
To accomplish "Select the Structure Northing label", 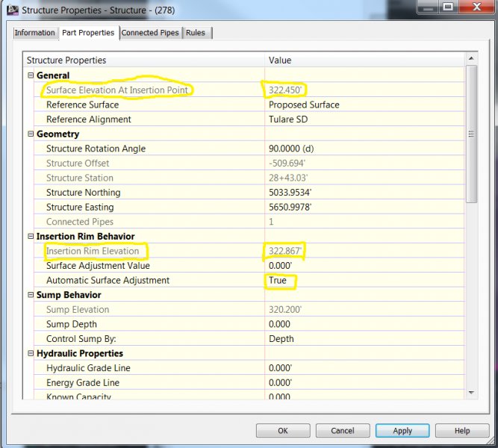I will tap(84, 192).
